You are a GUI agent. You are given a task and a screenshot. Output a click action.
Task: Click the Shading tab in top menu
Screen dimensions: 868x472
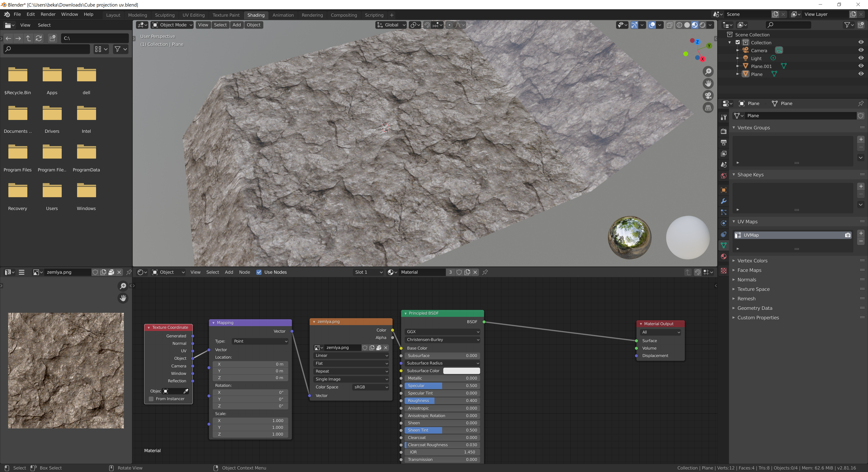coord(256,14)
